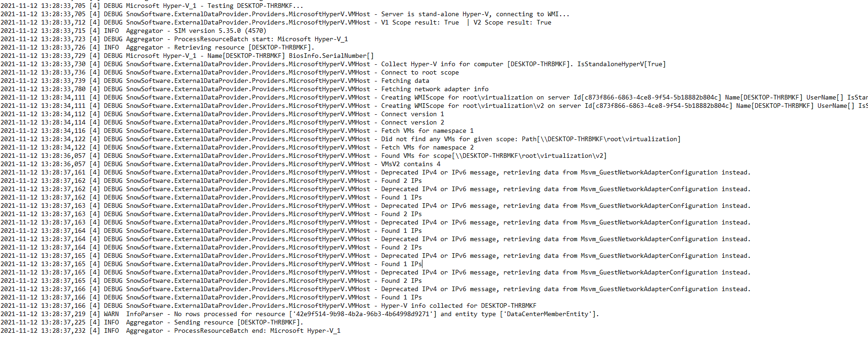The width and height of the screenshot is (868, 355).
Task: Click 'Server is stand-alone Hyper-V' line
Action: pos(285,14)
